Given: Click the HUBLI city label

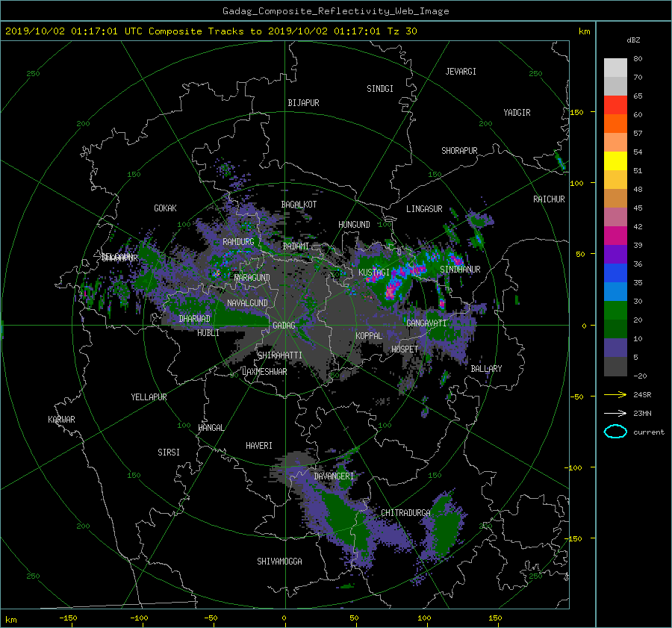Looking at the screenshot, I should 208,332.
